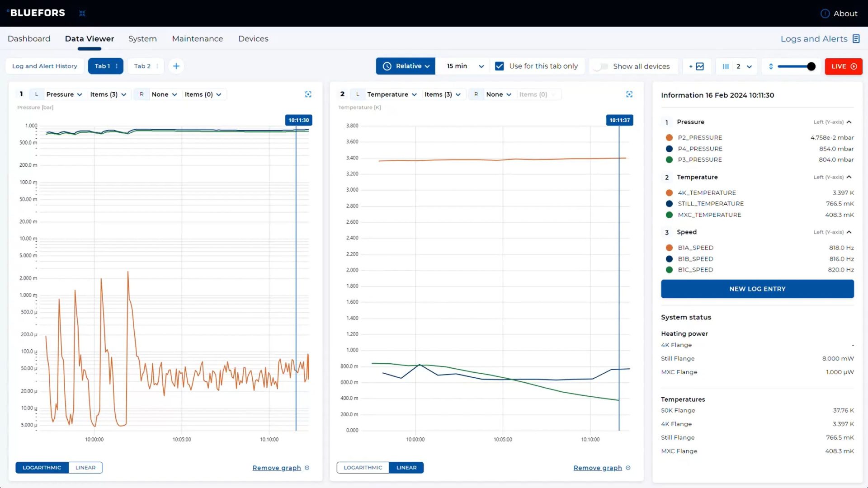
Task: Switch graph 1 to Linear scale
Action: pyautogui.click(x=85, y=468)
